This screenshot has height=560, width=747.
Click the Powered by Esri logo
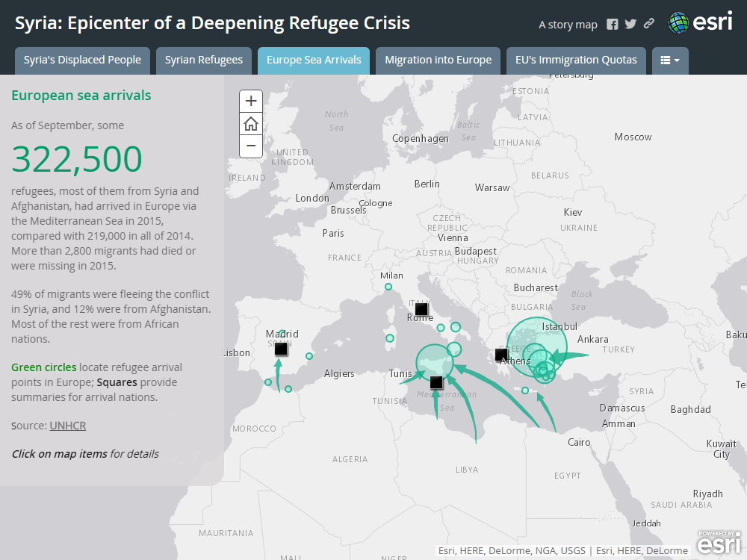(719, 543)
